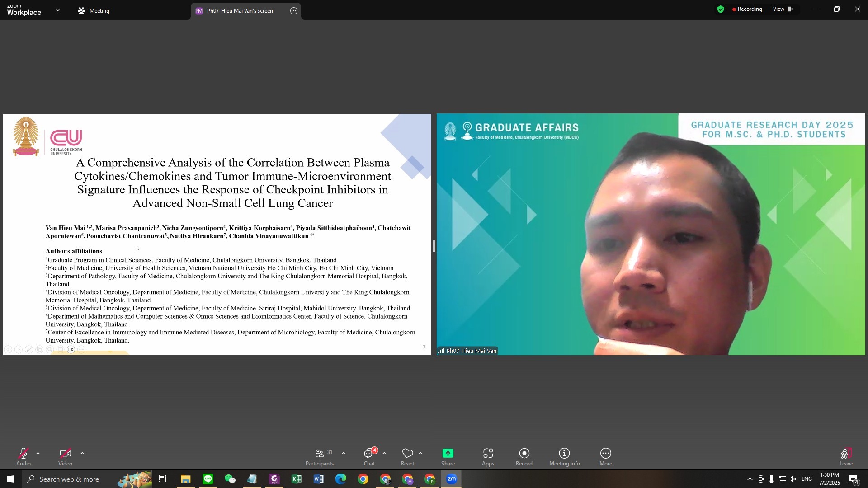
Task: Expand audio settings arrow
Action: tap(38, 453)
